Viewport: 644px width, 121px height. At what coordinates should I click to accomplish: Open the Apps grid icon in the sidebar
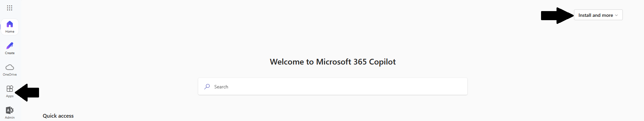10,89
